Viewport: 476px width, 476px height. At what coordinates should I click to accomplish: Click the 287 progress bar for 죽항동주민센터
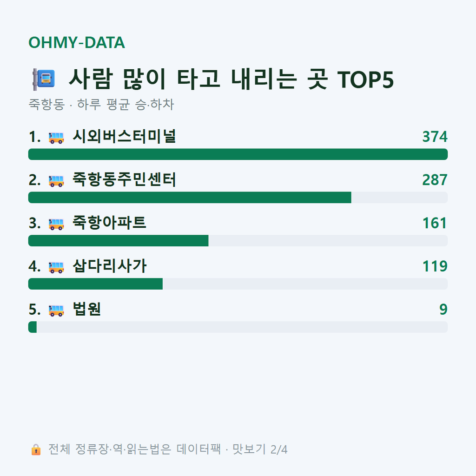[238, 197]
